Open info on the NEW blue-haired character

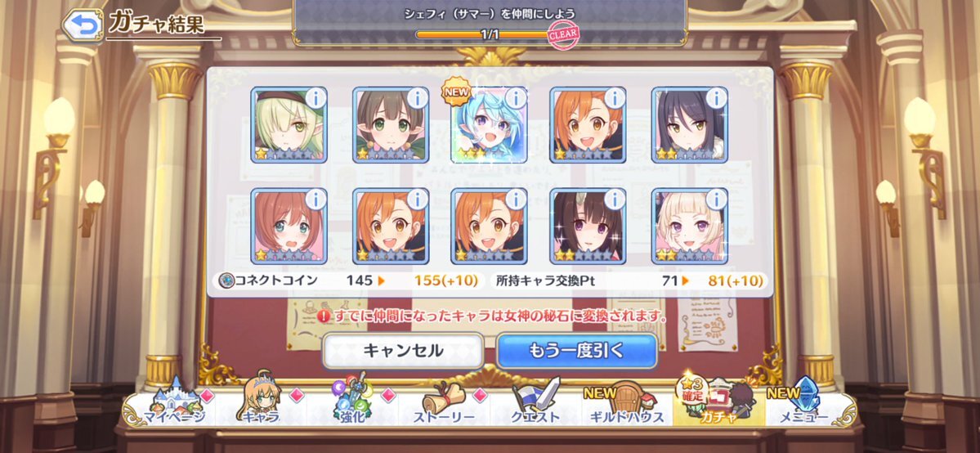click(x=516, y=97)
